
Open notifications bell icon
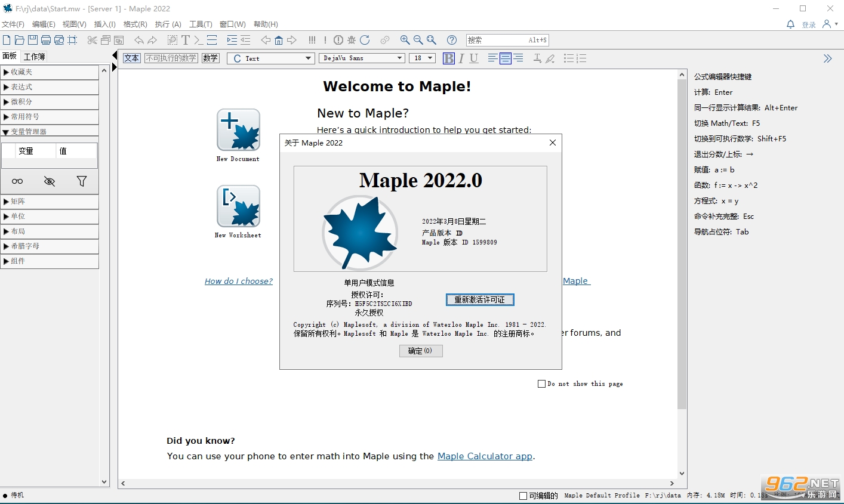[x=790, y=24]
